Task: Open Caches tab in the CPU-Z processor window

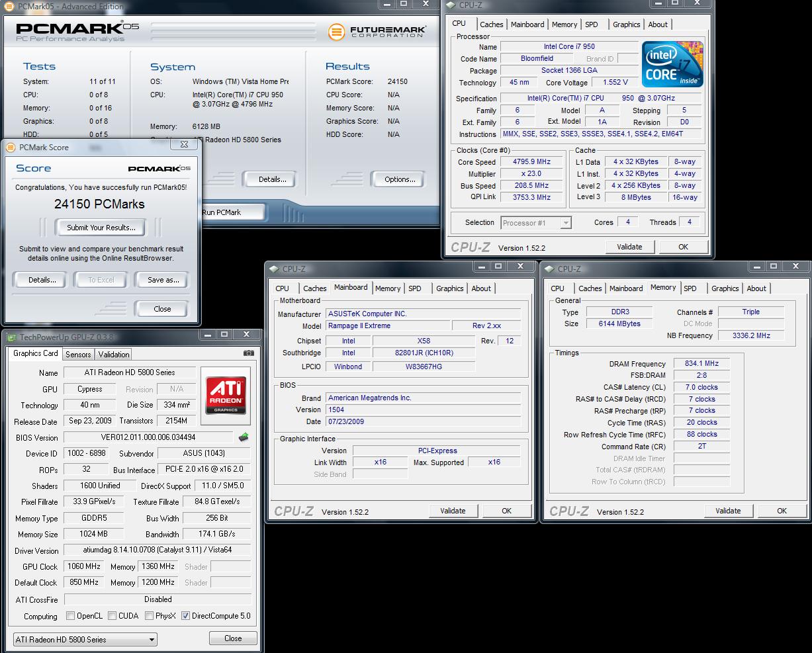Action: pyautogui.click(x=492, y=24)
